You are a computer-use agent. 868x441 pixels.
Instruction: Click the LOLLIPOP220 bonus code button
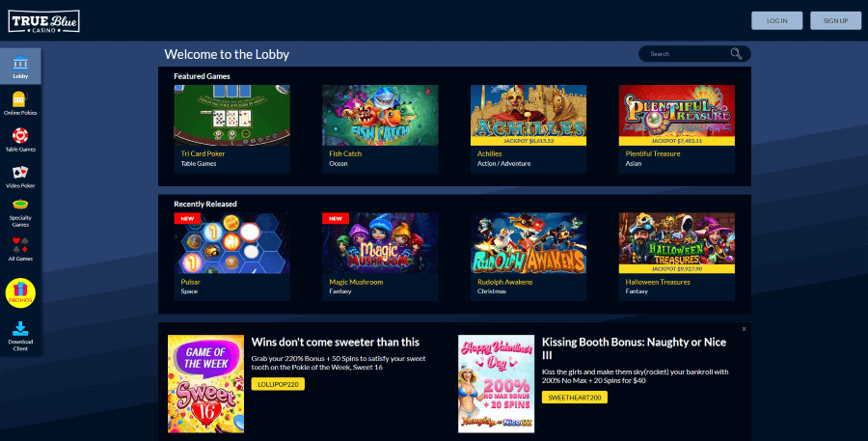(x=278, y=384)
